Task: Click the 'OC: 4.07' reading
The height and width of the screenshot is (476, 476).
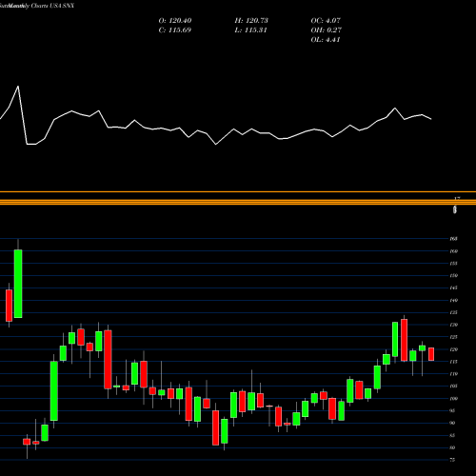Action: coord(326,21)
